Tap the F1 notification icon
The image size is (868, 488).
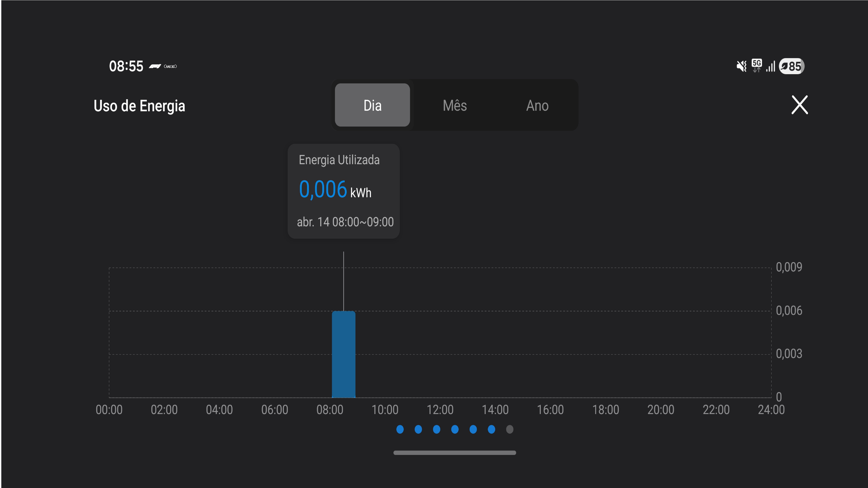pyautogui.click(x=155, y=66)
